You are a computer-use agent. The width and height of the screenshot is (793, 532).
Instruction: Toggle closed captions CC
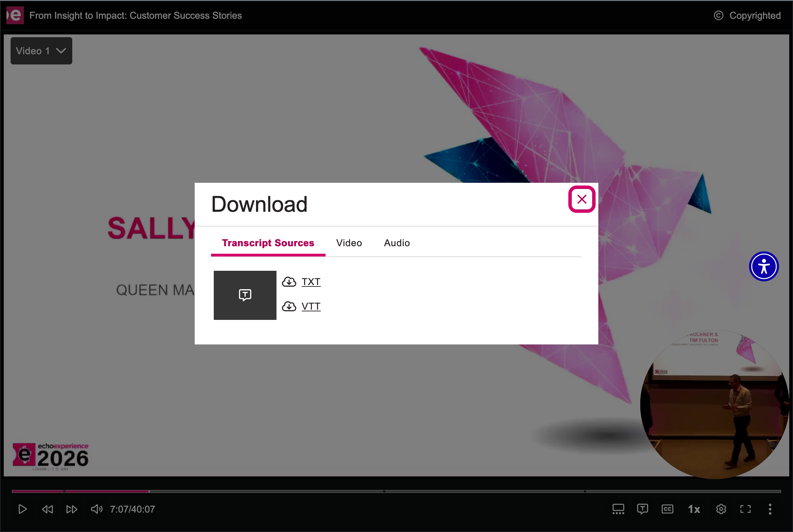[667, 509]
